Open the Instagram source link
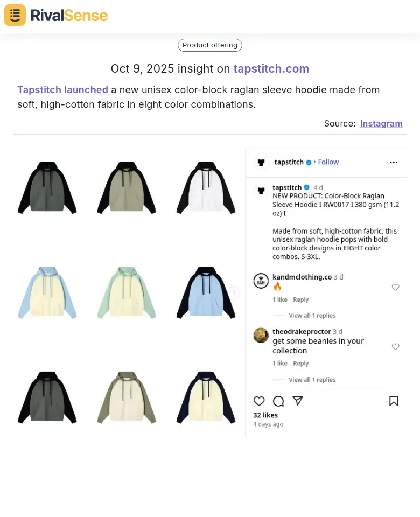This screenshot has width=420, height=517. point(381,124)
